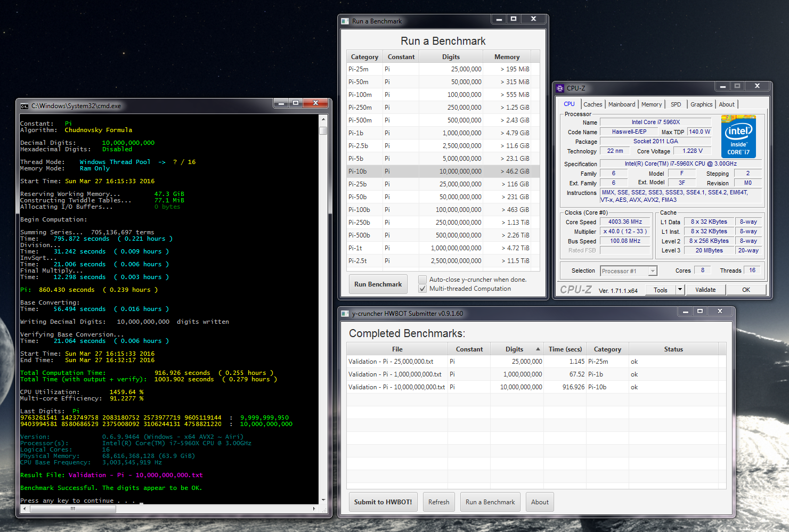This screenshot has height=532, width=789.
Task: Click the cmd.exe horizontal scrollbar thumb
Action: click(72, 509)
